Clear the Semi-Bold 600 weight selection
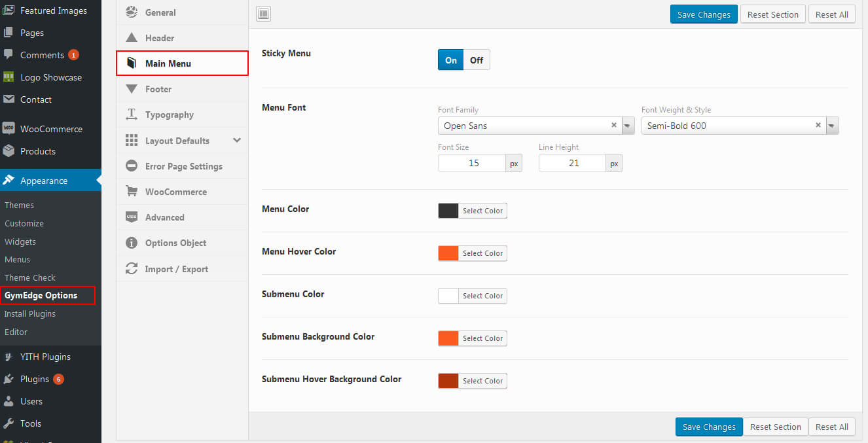This screenshot has height=443, width=868. point(818,125)
